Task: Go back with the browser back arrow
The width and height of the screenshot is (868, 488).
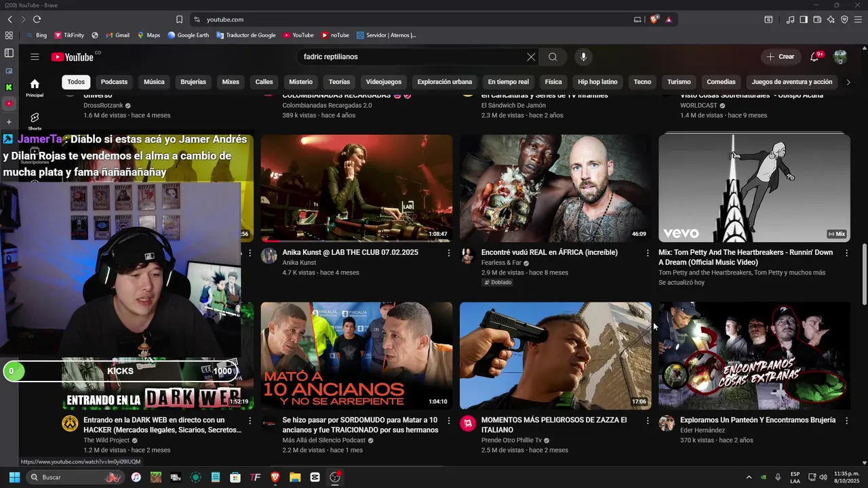Action: tap(10, 20)
